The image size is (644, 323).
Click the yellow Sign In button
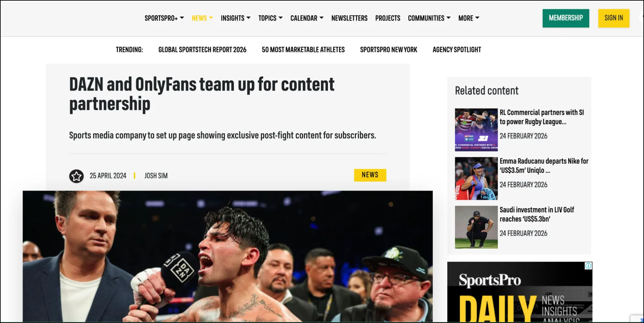[614, 18]
